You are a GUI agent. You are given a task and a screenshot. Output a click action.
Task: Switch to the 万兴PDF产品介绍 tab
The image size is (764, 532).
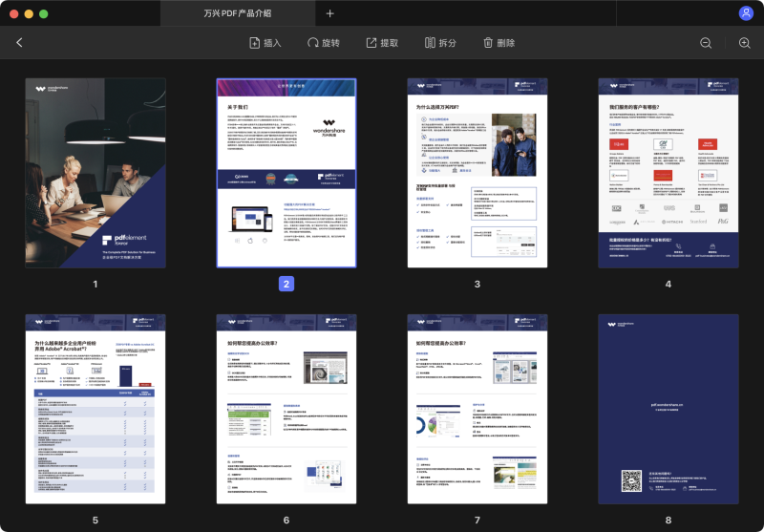click(237, 13)
